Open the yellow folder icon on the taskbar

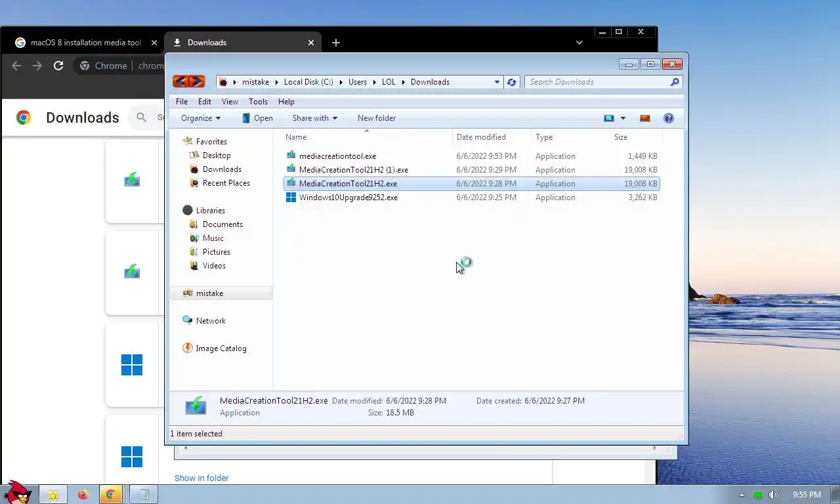(53, 495)
